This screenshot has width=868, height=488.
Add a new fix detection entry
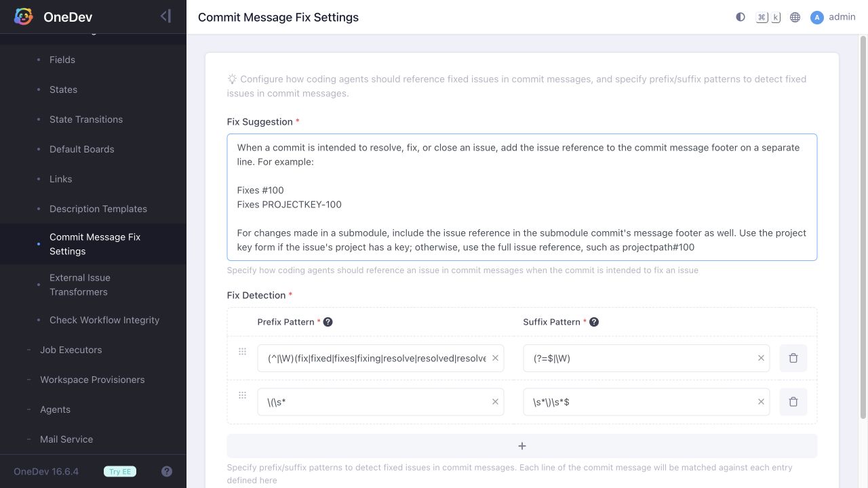click(x=522, y=446)
